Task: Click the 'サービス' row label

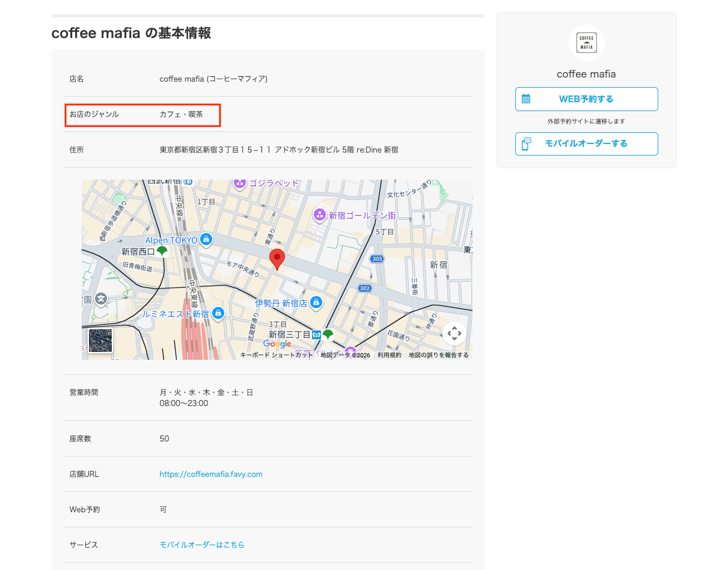Action: pyautogui.click(x=84, y=545)
